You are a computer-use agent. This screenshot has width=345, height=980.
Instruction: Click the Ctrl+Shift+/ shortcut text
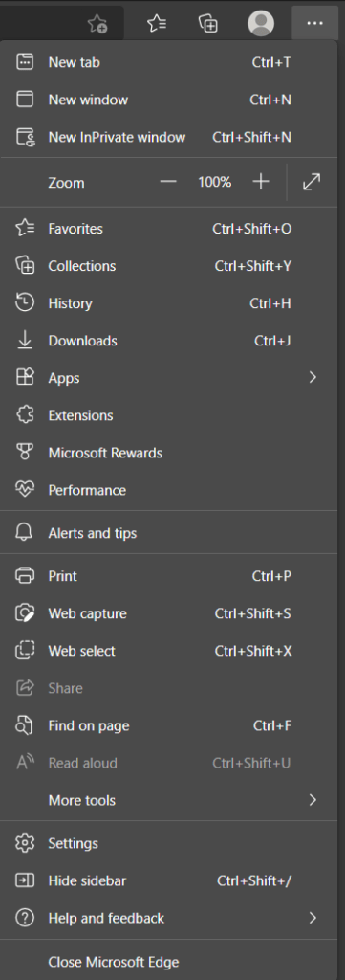point(254,881)
